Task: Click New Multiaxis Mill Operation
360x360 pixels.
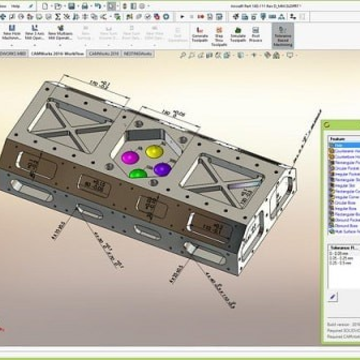Action: [x=60, y=33]
